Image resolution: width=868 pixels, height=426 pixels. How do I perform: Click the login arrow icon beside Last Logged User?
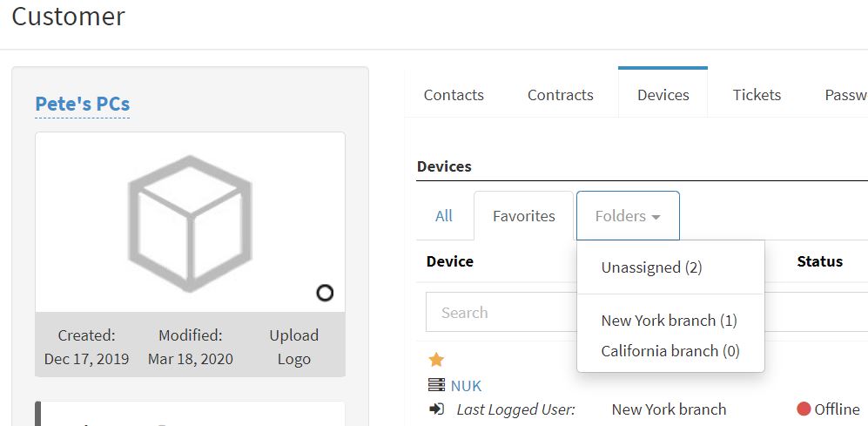(x=436, y=409)
